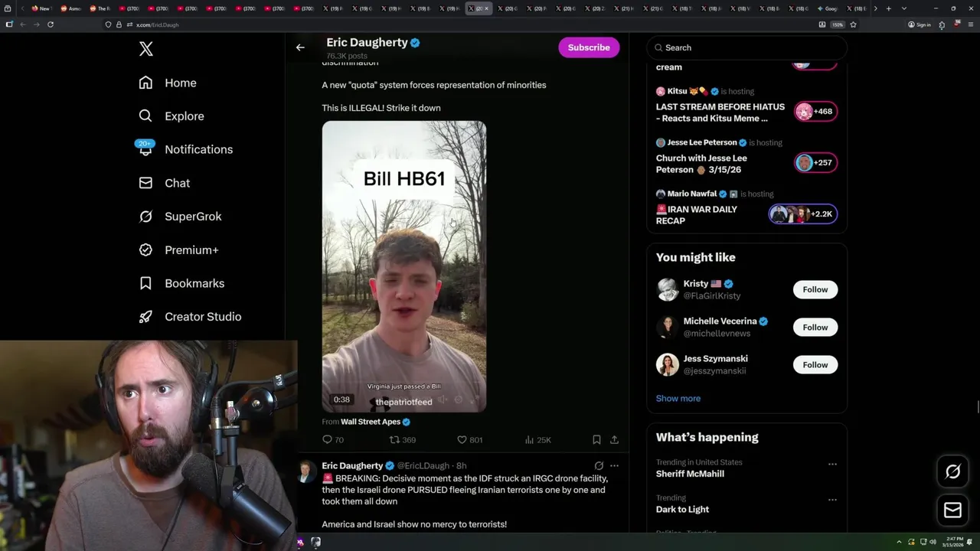Open Home from the sidebar
Image resolution: width=980 pixels, height=551 pixels.
(x=168, y=83)
